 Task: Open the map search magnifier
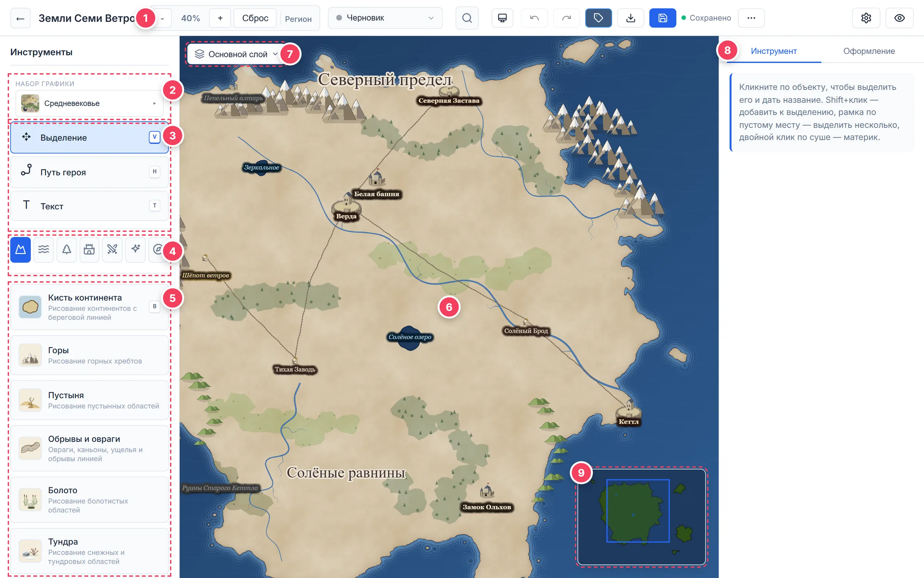[x=467, y=18]
